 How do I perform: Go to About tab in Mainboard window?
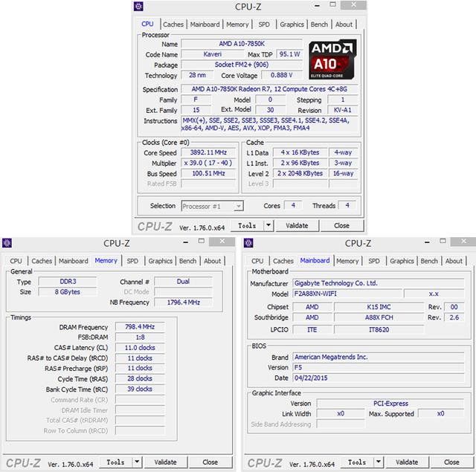(454, 261)
